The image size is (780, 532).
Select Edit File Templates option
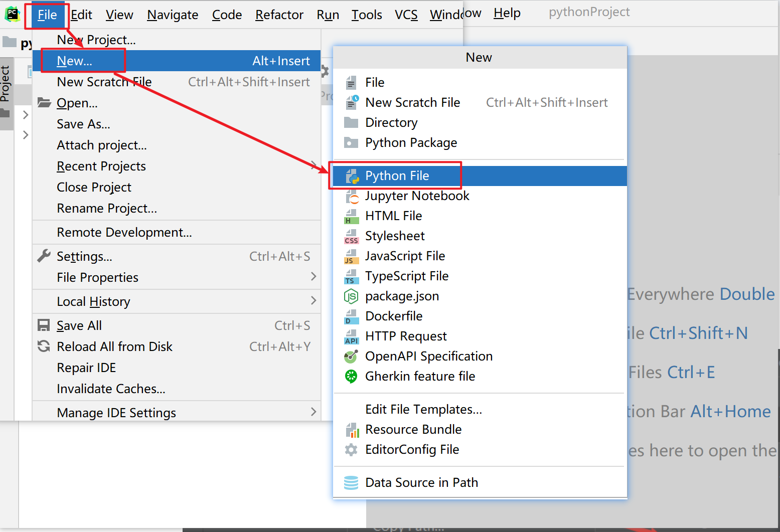point(423,410)
